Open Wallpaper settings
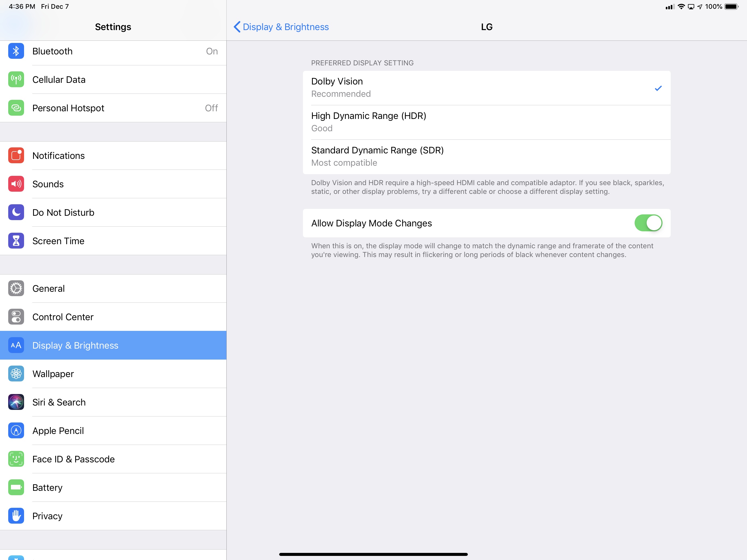The image size is (747, 560). (x=113, y=374)
